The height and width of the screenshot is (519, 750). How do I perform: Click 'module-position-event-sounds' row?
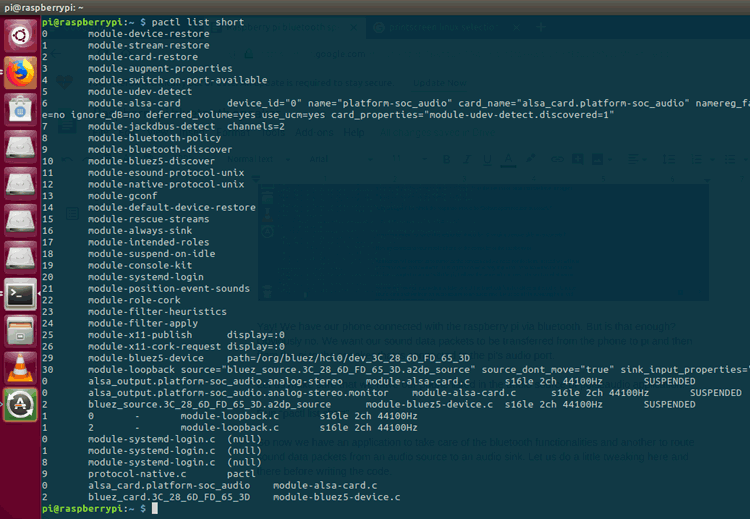(x=169, y=288)
